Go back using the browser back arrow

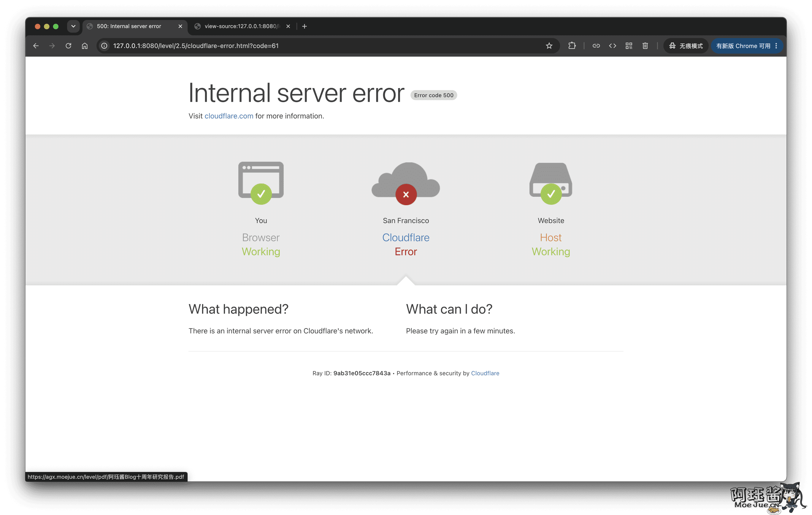point(36,46)
